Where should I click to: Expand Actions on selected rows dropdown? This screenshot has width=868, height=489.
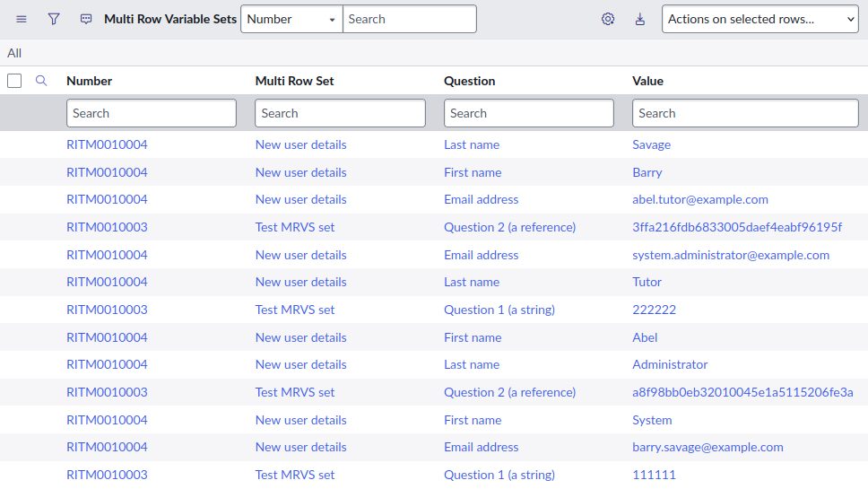pos(760,19)
